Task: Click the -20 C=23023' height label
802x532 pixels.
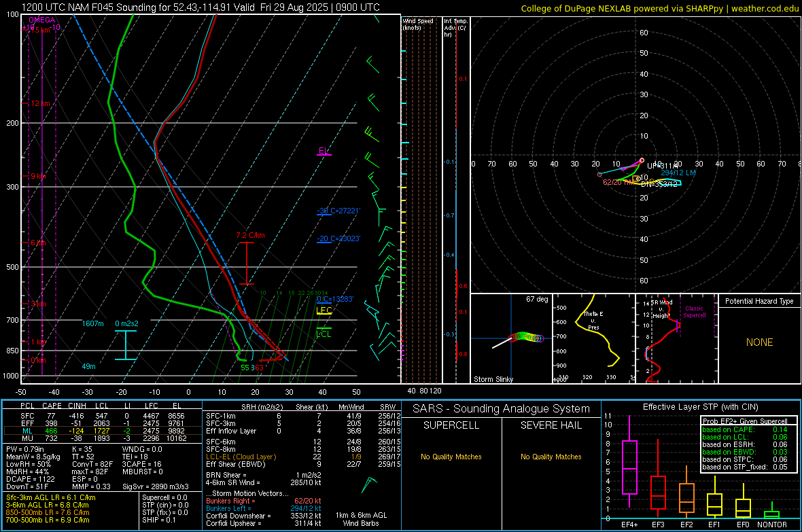Action: 338,239
